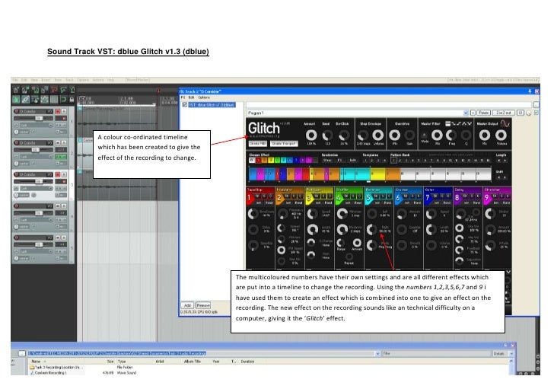Toggle the Disable Transport button in Glitch
This screenshot has height=392, width=554.
point(284,144)
